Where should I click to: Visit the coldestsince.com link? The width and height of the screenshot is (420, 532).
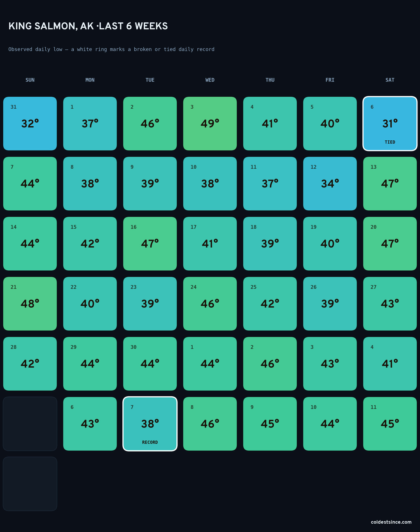pyautogui.click(x=391, y=522)
